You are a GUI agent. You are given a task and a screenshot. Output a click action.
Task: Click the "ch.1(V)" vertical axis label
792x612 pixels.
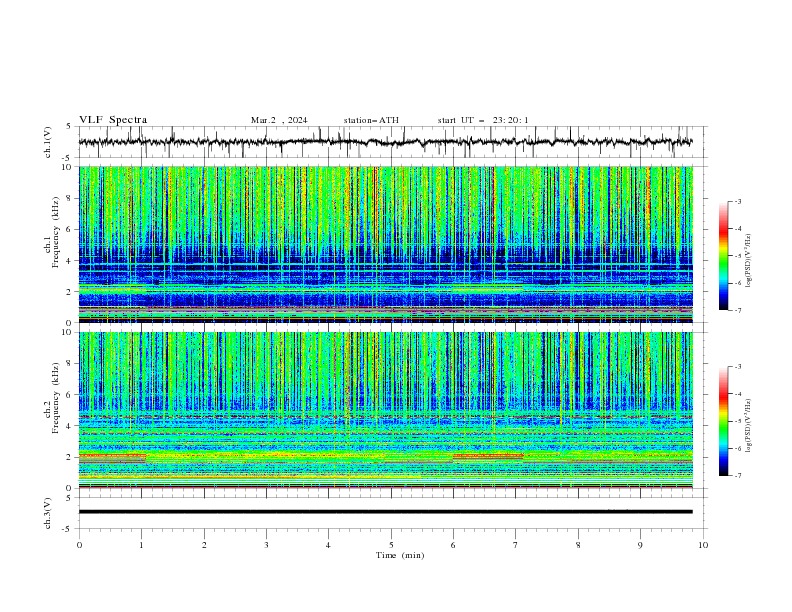point(48,142)
